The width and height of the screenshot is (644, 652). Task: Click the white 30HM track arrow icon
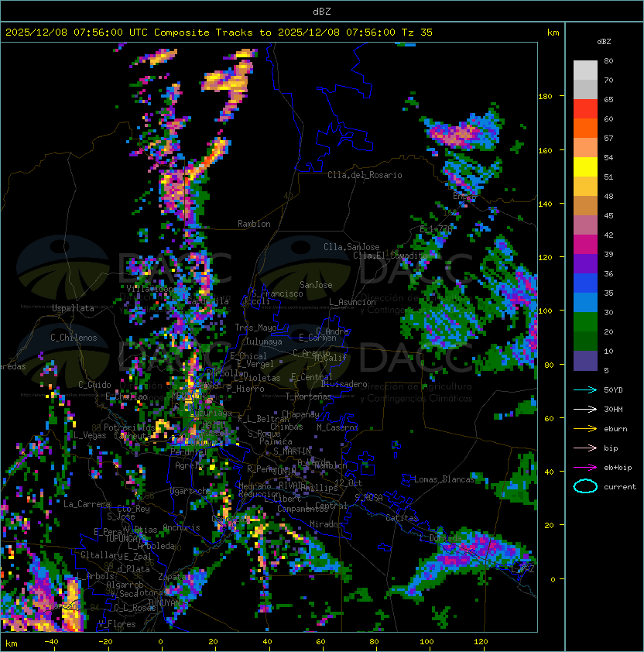pyautogui.click(x=585, y=410)
